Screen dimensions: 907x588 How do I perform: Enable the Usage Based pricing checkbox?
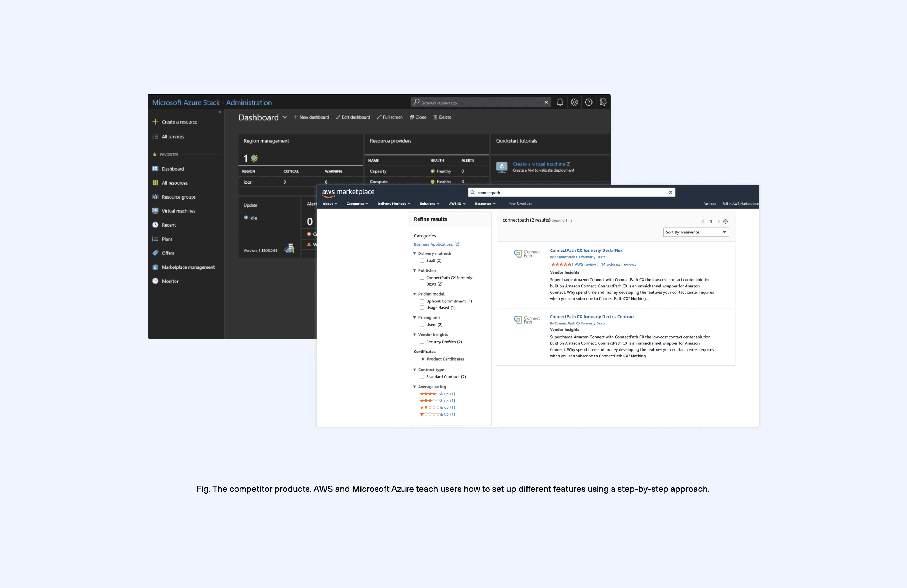click(422, 307)
